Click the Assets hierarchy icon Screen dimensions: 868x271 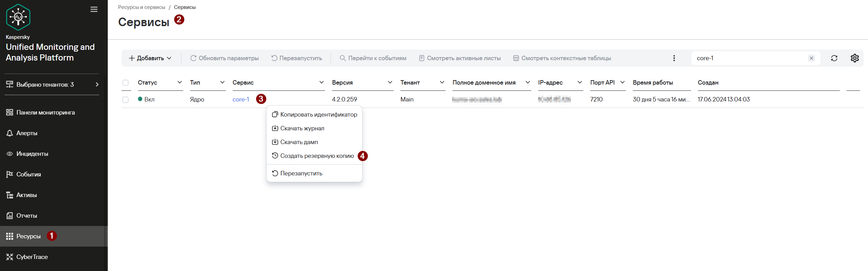click(x=10, y=195)
